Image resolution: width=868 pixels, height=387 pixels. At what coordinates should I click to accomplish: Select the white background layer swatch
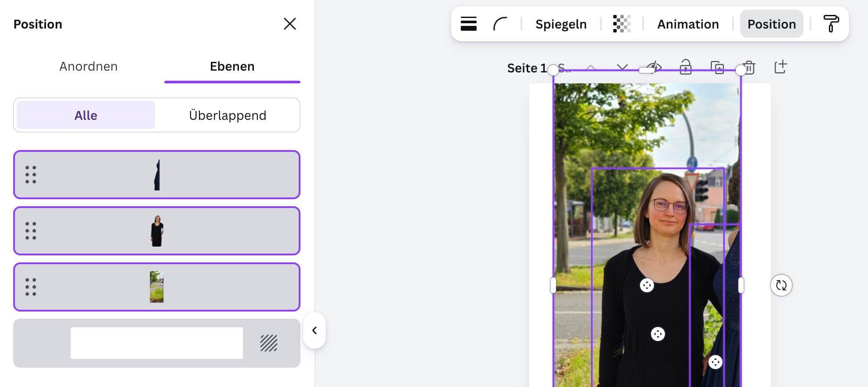156,343
